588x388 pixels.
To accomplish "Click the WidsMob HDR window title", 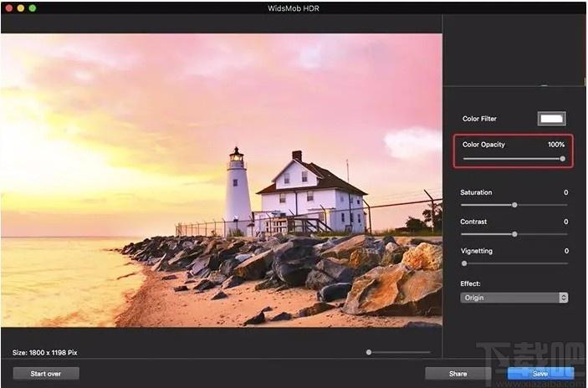I will pos(294,8).
